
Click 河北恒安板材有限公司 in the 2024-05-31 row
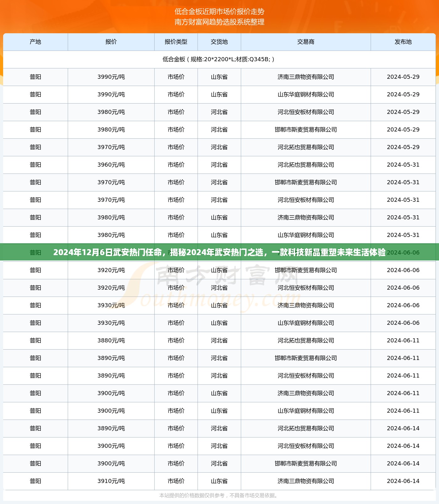306,200
